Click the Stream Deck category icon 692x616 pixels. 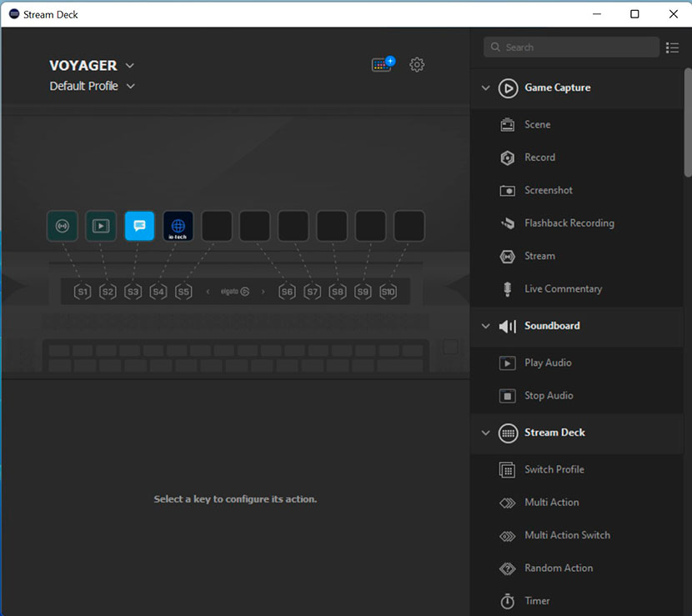[x=508, y=433]
